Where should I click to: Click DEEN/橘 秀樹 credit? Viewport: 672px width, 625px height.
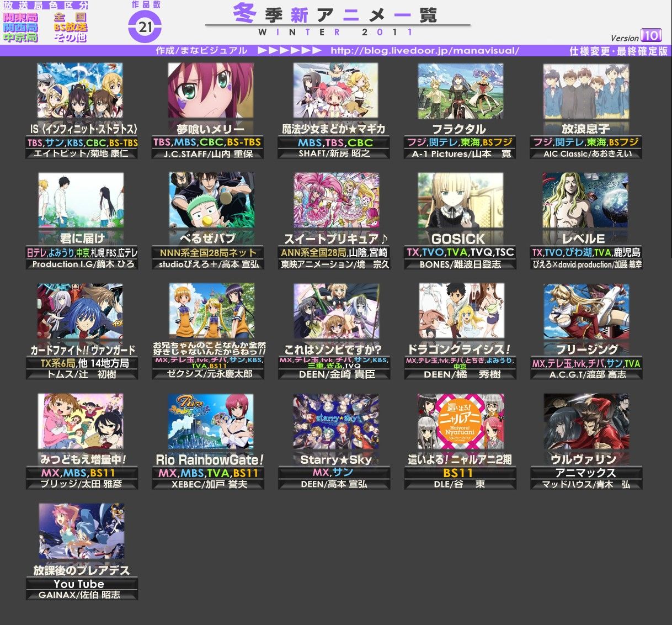point(462,374)
